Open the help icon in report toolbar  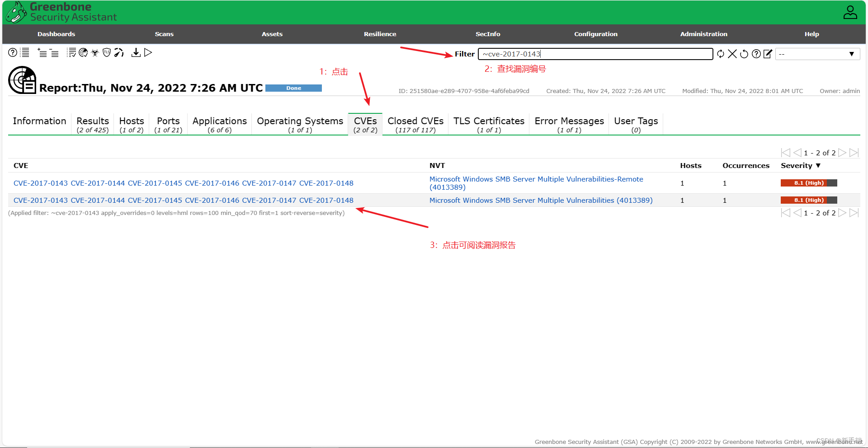[x=13, y=52]
